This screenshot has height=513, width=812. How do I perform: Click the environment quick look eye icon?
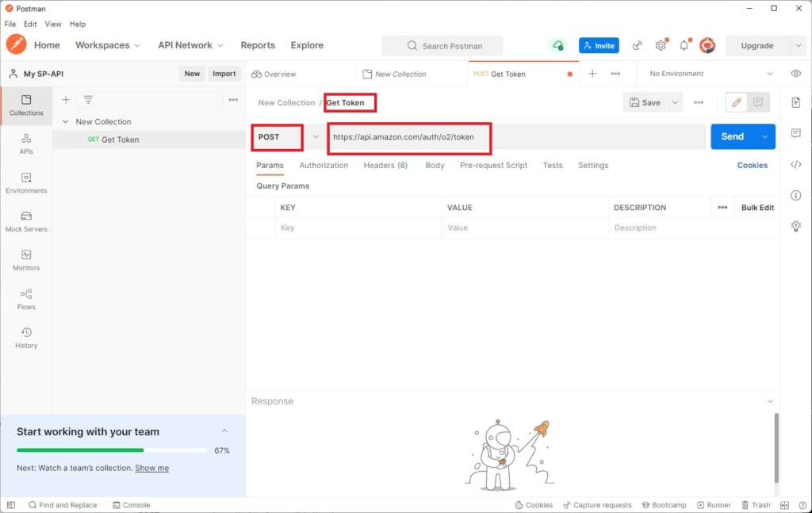click(x=796, y=74)
